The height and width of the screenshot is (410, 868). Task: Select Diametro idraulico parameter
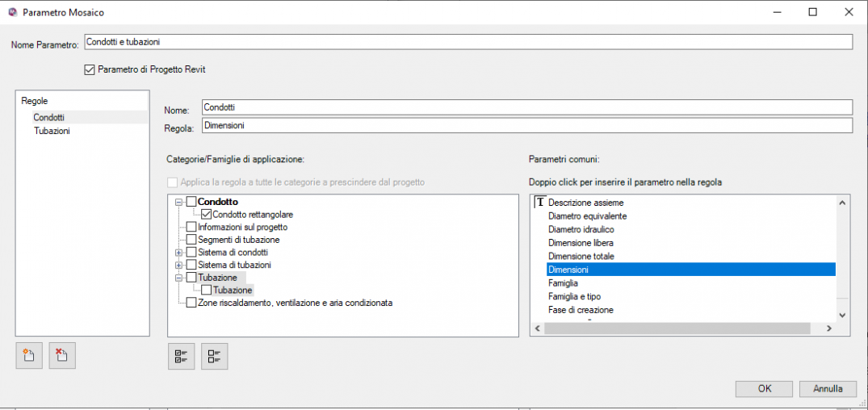(x=581, y=229)
